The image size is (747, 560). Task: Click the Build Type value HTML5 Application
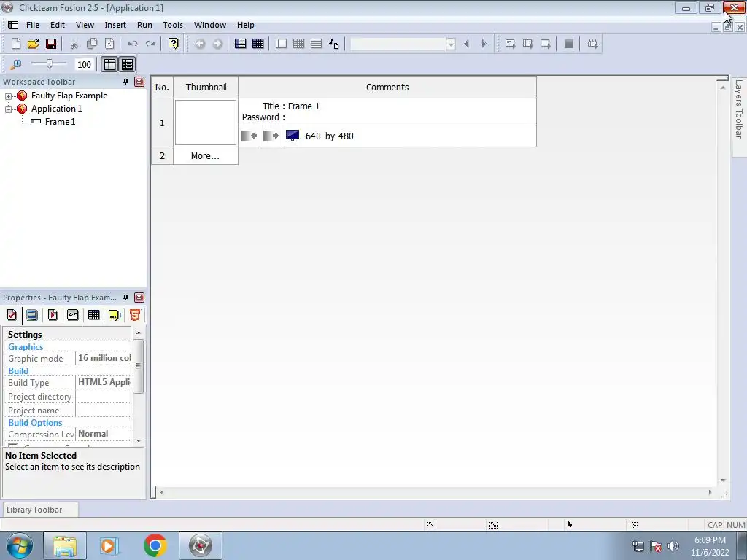pos(104,382)
